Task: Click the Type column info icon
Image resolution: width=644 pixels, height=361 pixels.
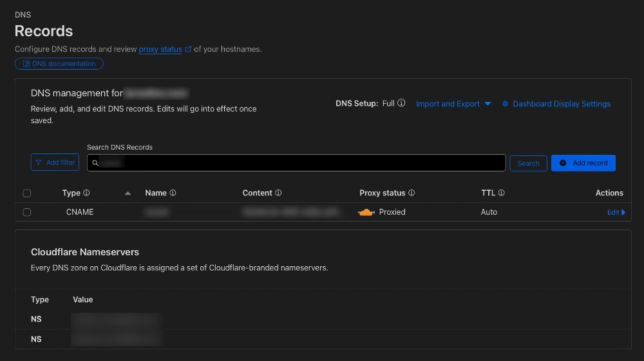Action: click(x=86, y=193)
